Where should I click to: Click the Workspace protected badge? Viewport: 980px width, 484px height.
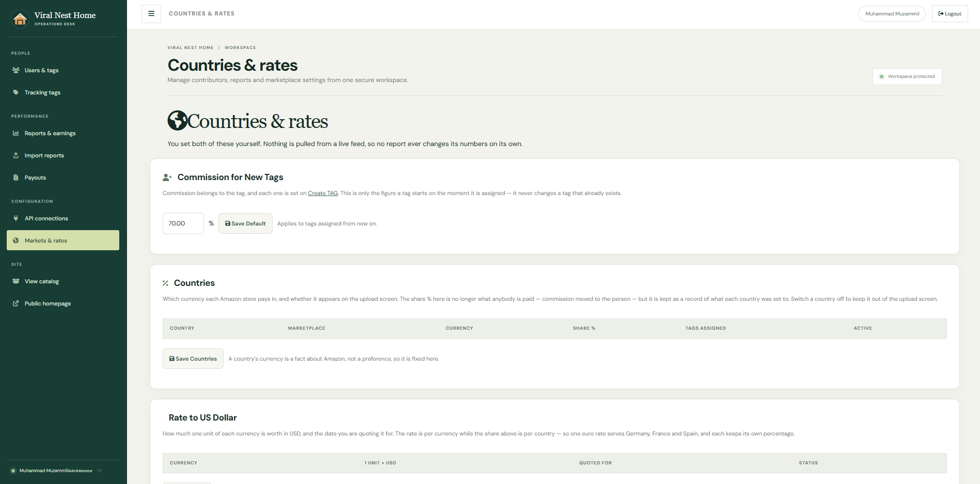pyautogui.click(x=907, y=76)
